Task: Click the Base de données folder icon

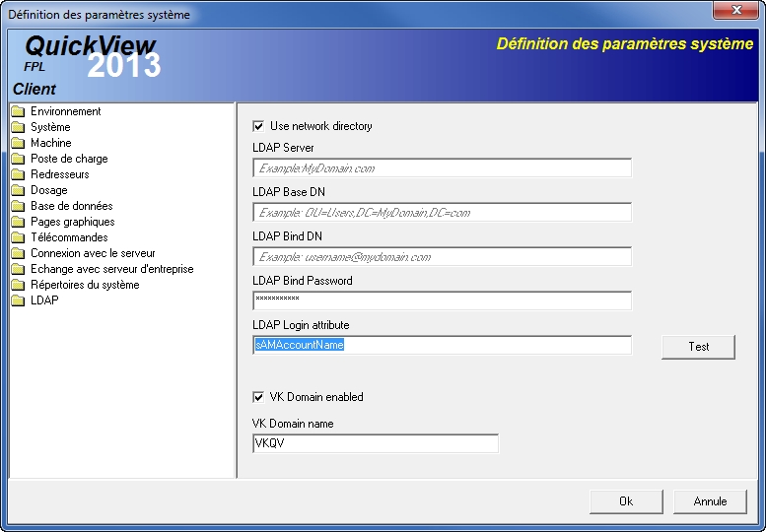Action: 18,206
